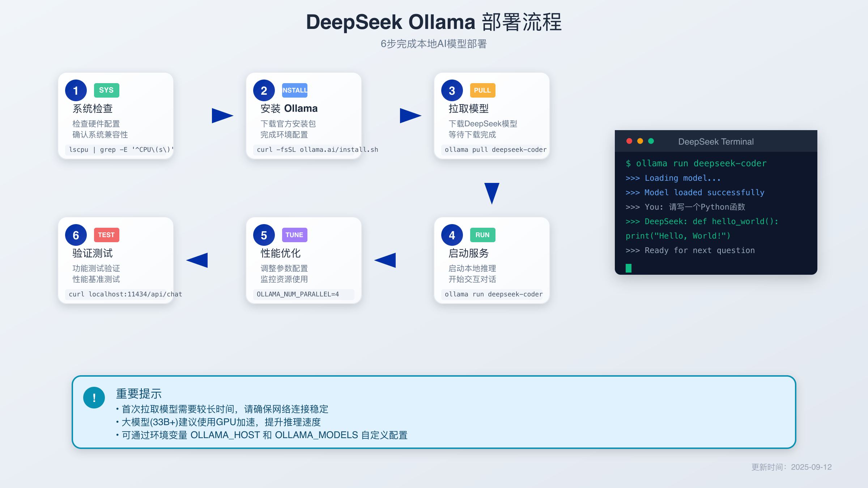The width and height of the screenshot is (868, 488).
Task: Click 启动本地推理 description text
Action: pos(472,268)
